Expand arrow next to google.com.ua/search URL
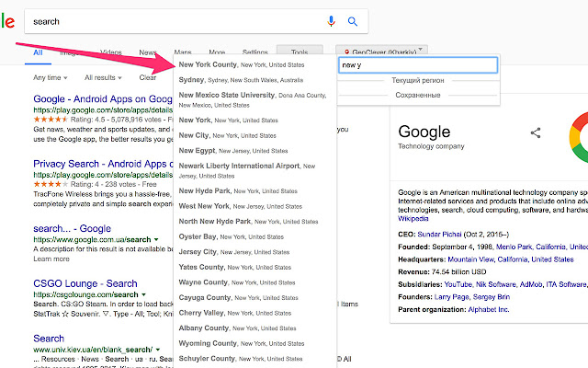 coord(156,239)
